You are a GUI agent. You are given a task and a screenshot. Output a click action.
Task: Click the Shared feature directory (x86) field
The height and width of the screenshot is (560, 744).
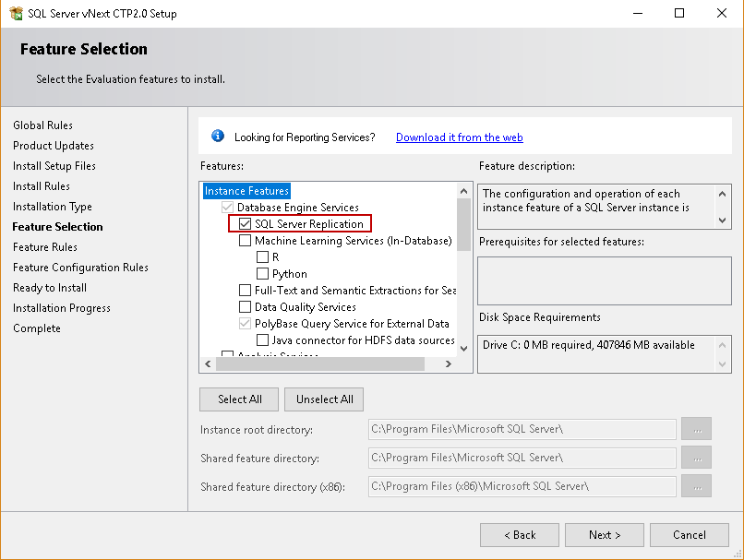click(522, 486)
